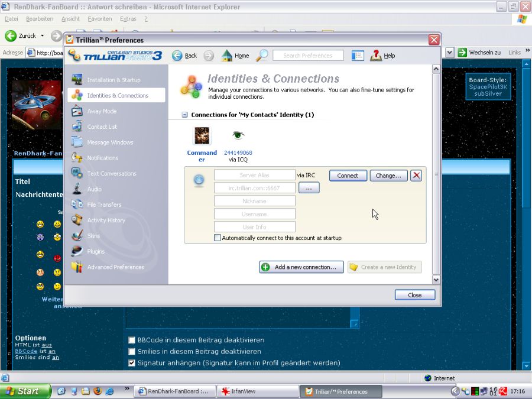Go back in Trillian Preferences
Image resolution: width=532 pixels, height=399 pixels.
184,56
